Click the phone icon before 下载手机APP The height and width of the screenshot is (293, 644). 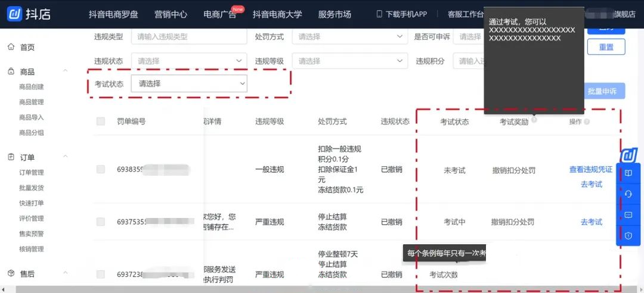click(x=379, y=14)
